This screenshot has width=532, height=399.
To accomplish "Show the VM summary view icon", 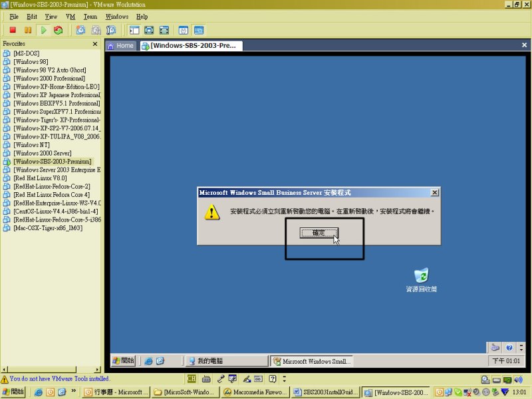I will pos(184,30).
